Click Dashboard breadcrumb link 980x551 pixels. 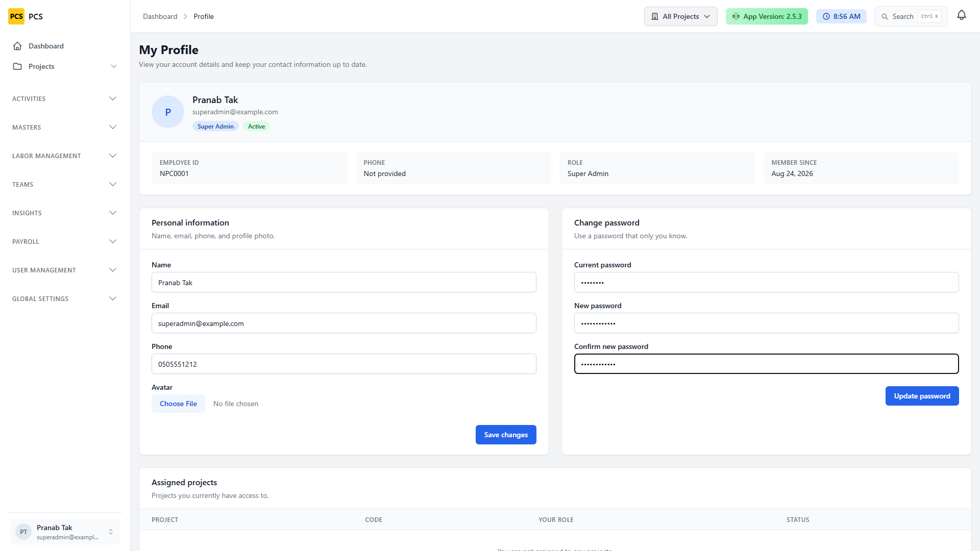click(x=160, y=16)
